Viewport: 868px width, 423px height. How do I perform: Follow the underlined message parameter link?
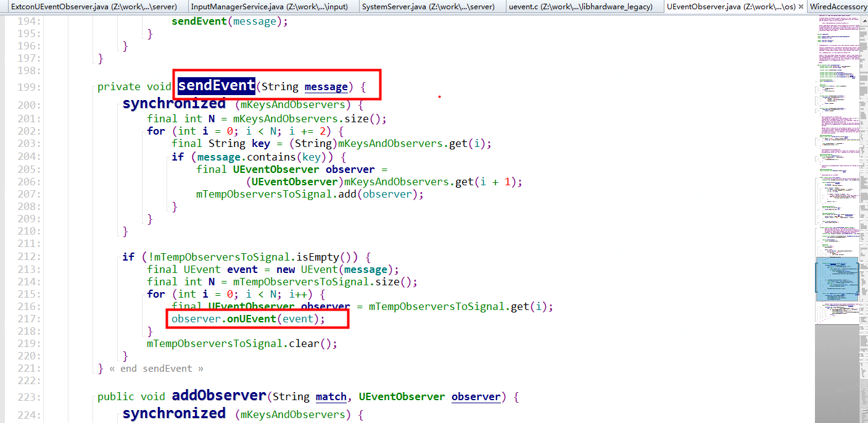pyautogui.click(x=326, y=86)
